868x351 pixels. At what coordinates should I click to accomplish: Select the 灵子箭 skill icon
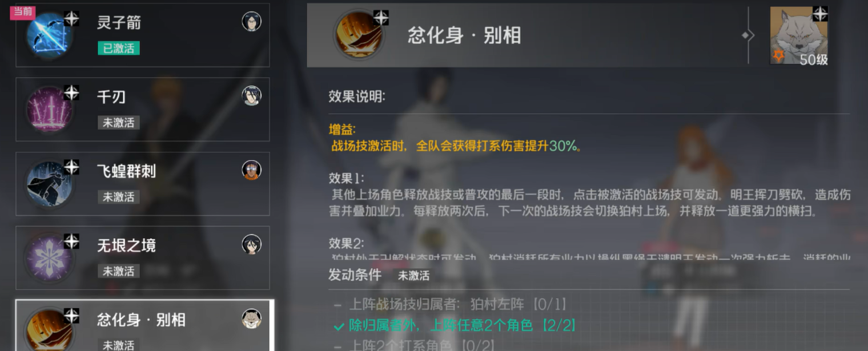click(x=49, y=35)
